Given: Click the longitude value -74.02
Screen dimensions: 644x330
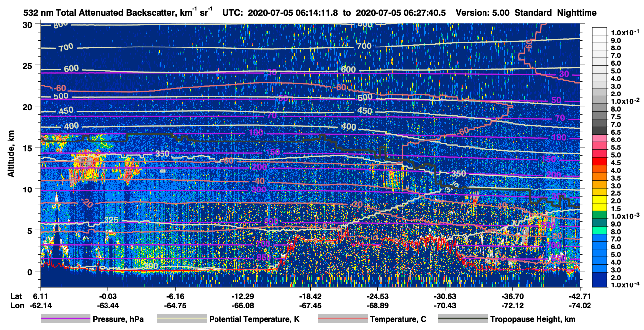Looking at the screenshot, I should pyautogui.click(x=580, y=305).
